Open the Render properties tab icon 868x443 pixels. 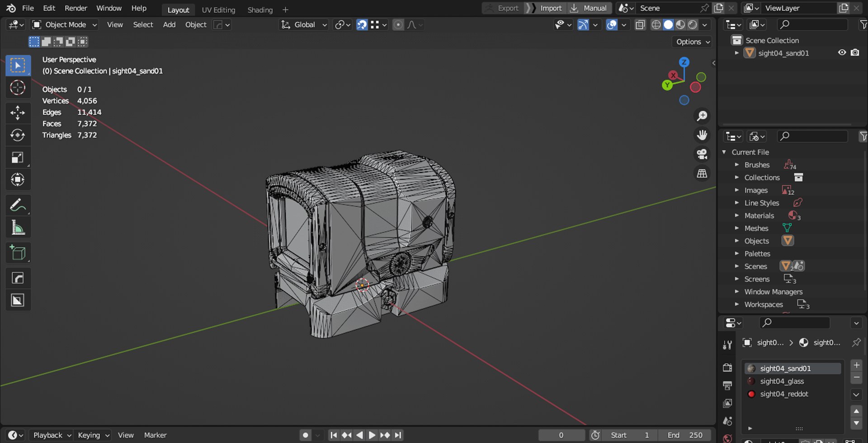click(727, 368)
